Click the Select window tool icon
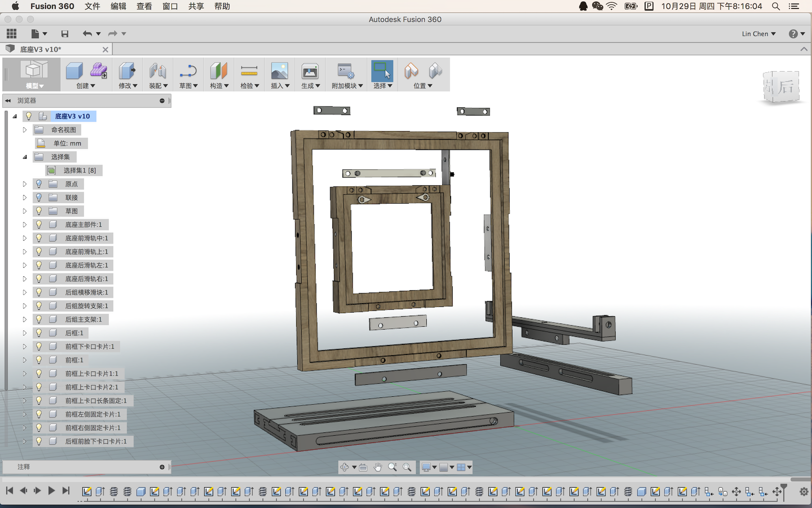Viewport: 812px width, 508px height. [x=382, y=71]
